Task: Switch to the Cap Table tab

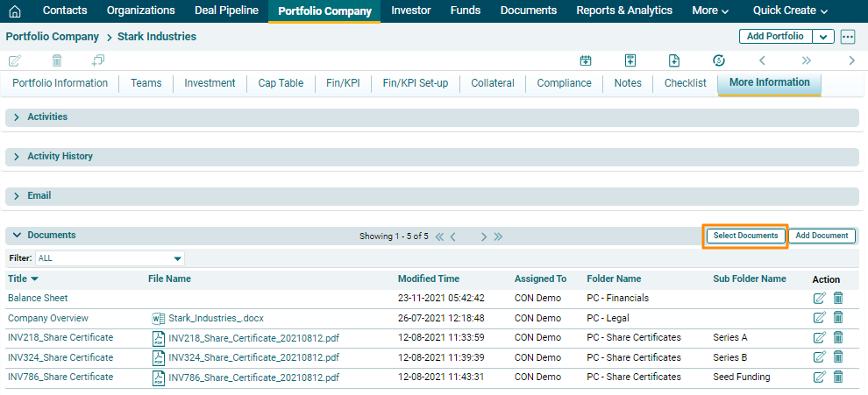Action: [281, 83]
